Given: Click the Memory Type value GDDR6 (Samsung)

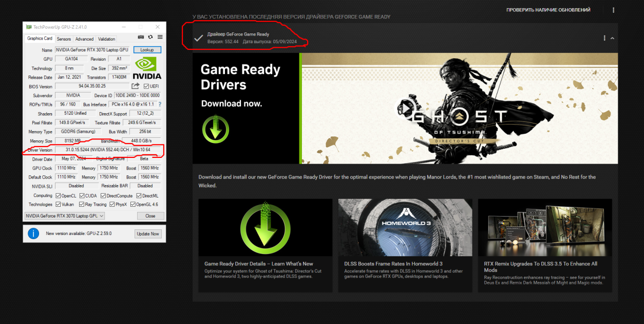Looking at the screenshot, I should pyautogui.click(x=79, y=132).
